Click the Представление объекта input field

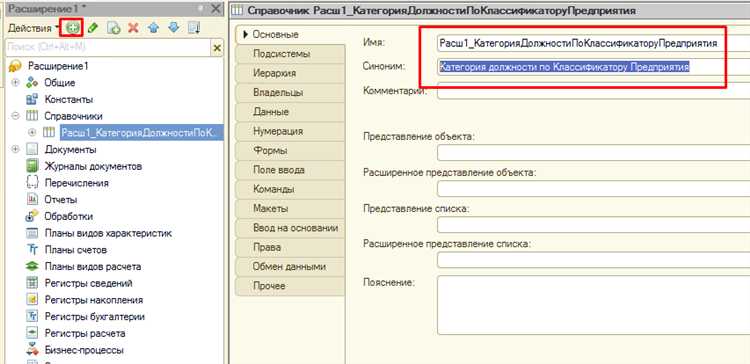coord(593,153)
